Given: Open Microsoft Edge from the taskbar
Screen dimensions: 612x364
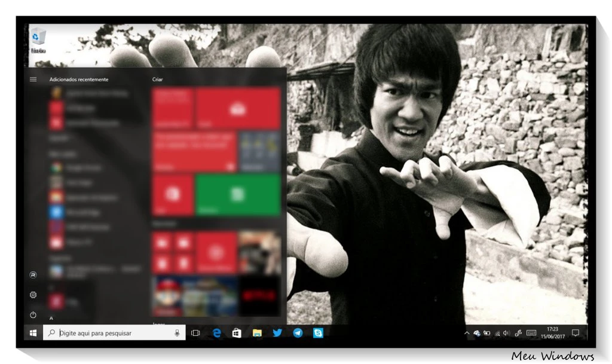Looking at the screenshot, I should 216,333.
